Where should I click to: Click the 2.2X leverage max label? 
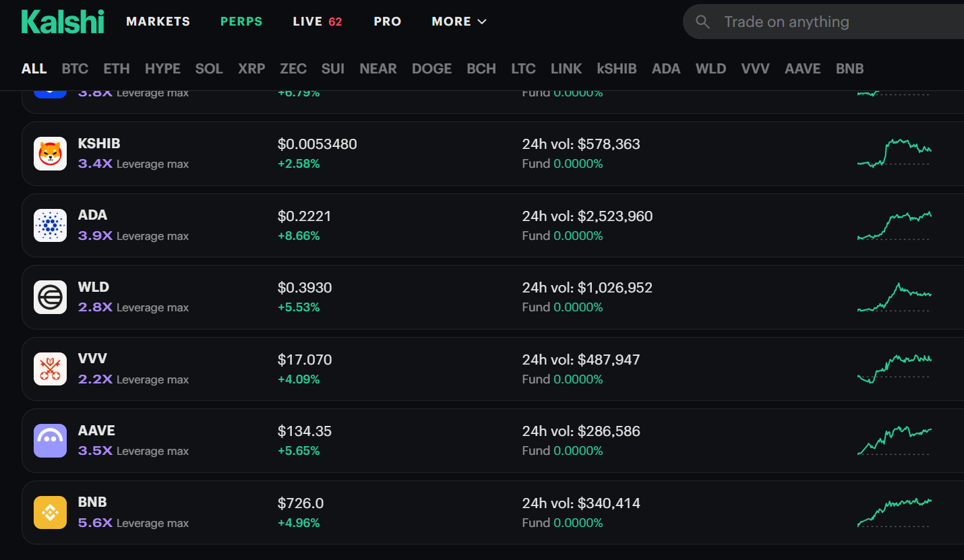point(133,379)
